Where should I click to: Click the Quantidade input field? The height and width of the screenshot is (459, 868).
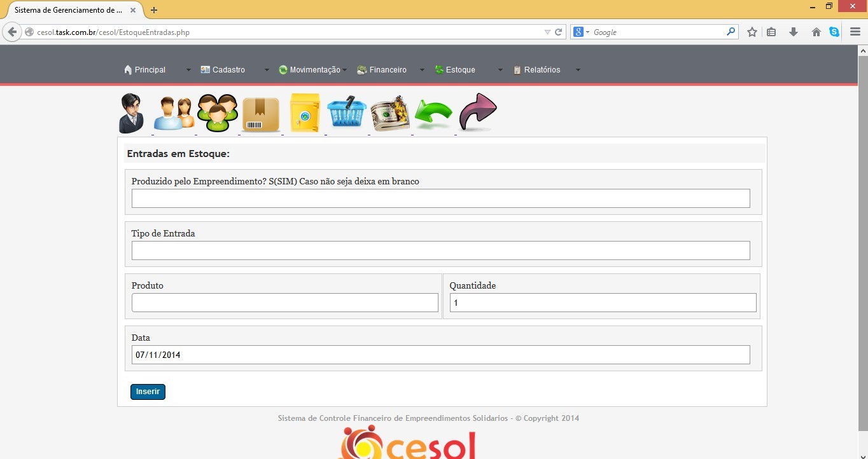(x=603, y=303)
